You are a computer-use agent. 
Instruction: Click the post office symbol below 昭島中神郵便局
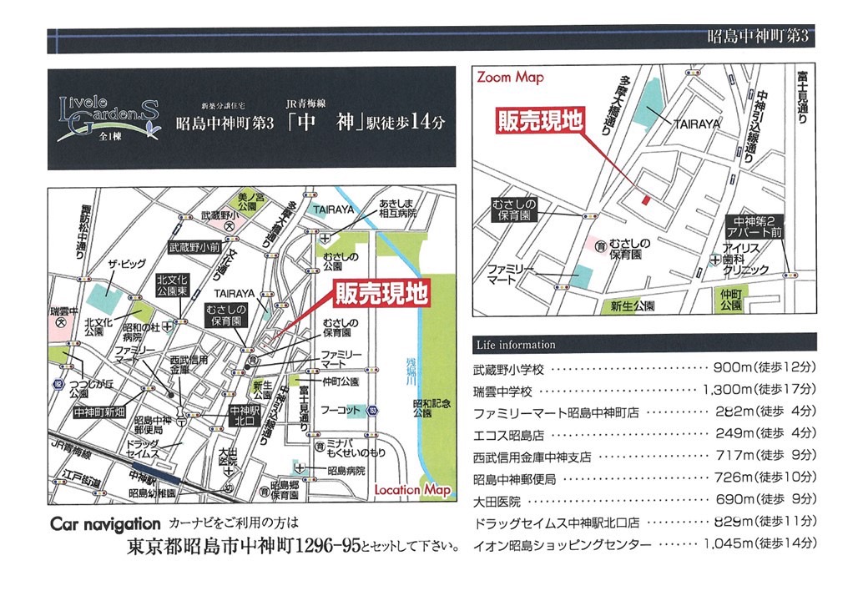pos(183,422)
